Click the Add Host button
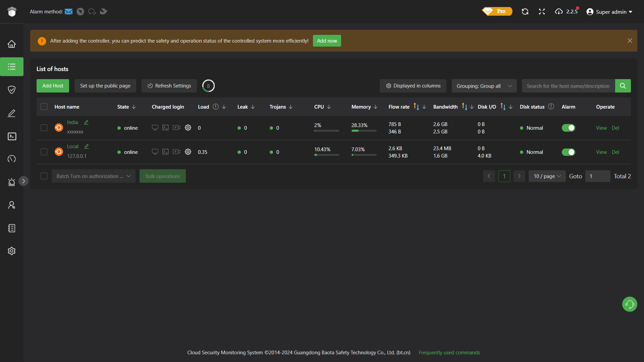This screenshot has height=362, width=644. 53,86
